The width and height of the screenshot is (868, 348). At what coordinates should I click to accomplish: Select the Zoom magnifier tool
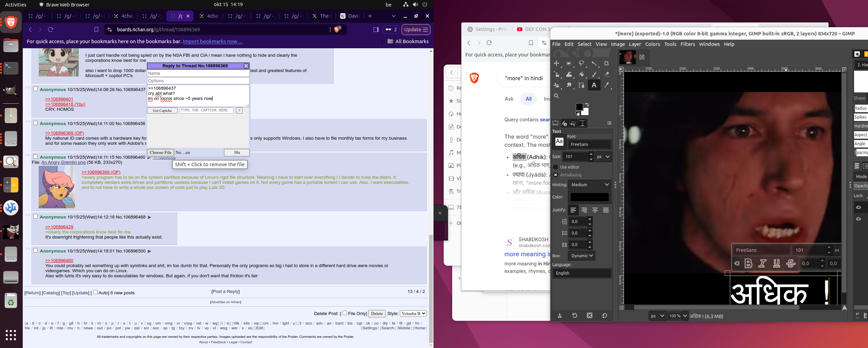coord(556,96)
